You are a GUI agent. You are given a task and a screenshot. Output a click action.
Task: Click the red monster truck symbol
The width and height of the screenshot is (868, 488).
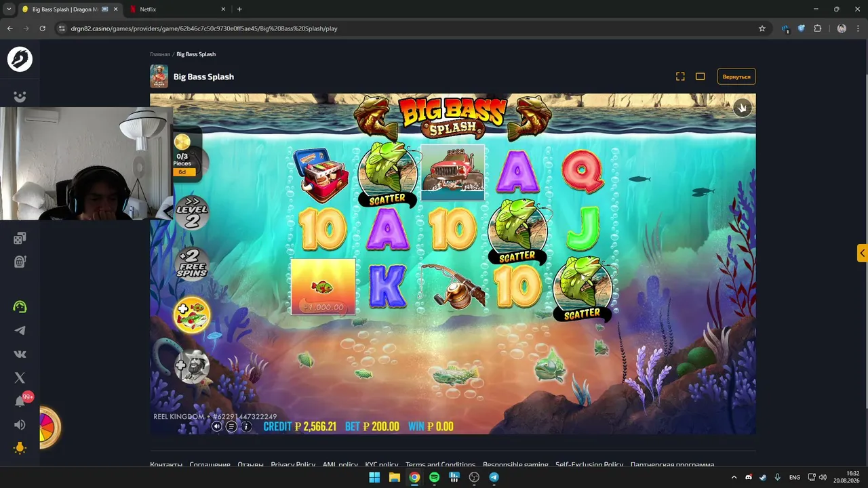[x=453, y=172]
